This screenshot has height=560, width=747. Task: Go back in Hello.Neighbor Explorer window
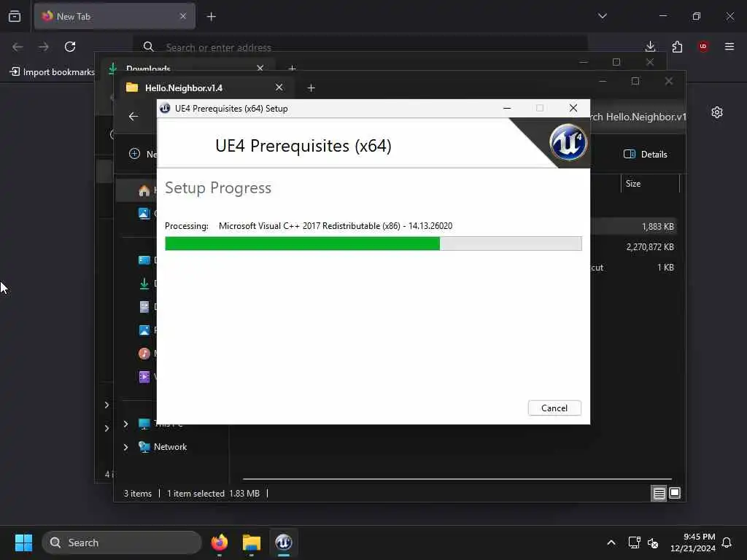tap(133, 116)
